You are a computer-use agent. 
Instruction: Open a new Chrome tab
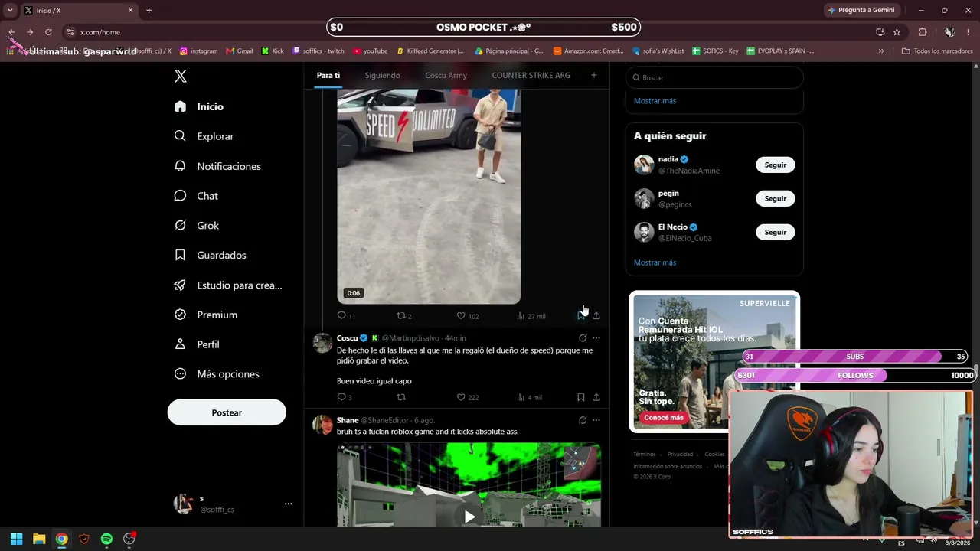tap(149, 10)
